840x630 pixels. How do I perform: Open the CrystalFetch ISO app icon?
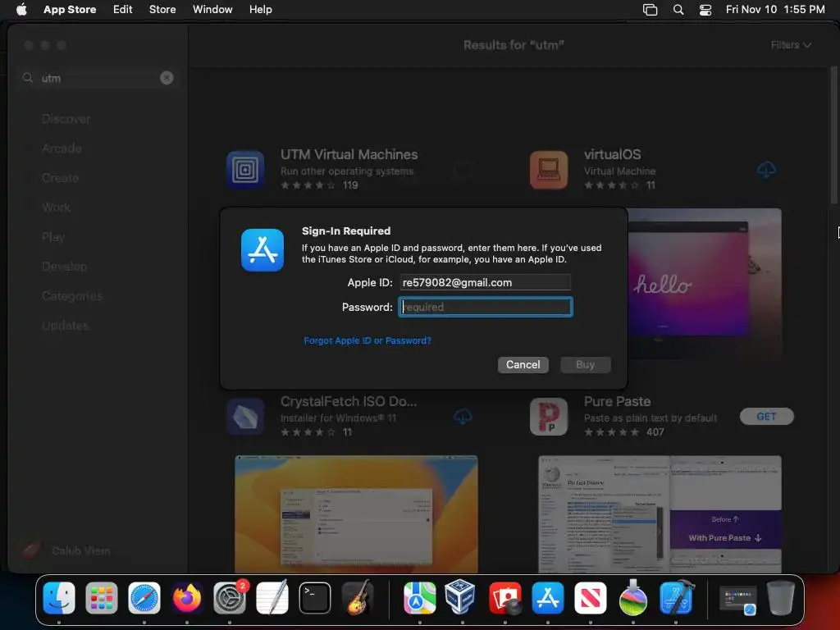click(245, 416)
